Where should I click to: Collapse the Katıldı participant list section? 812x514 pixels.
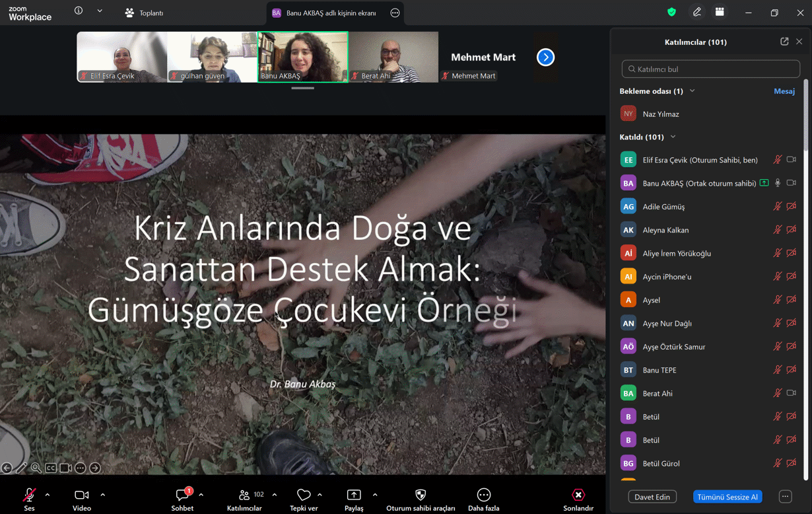(673, 137)
